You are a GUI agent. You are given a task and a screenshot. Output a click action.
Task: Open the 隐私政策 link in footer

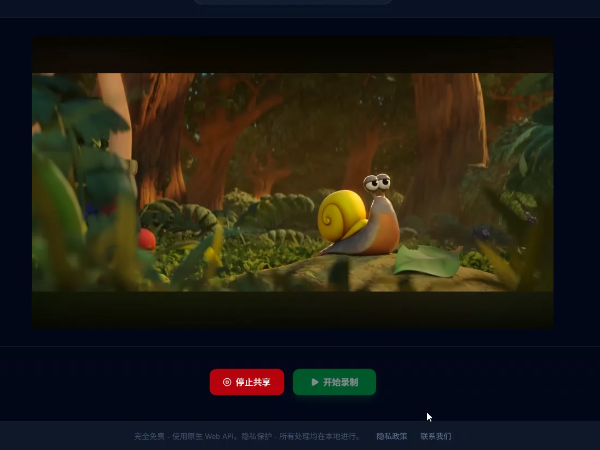(x=391, y=436)
